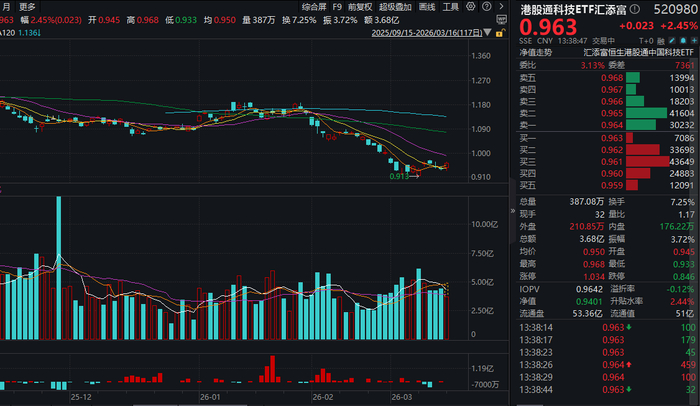This screenshot has width=700, height=406.
Task: Click the toolbar right arrow for more
Action: [x=501, y=7]
